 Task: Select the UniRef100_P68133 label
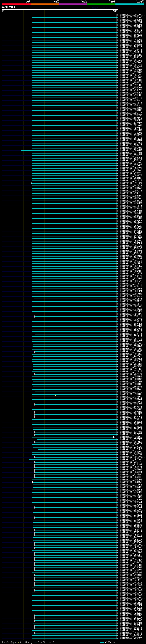[x=131, y=635]
